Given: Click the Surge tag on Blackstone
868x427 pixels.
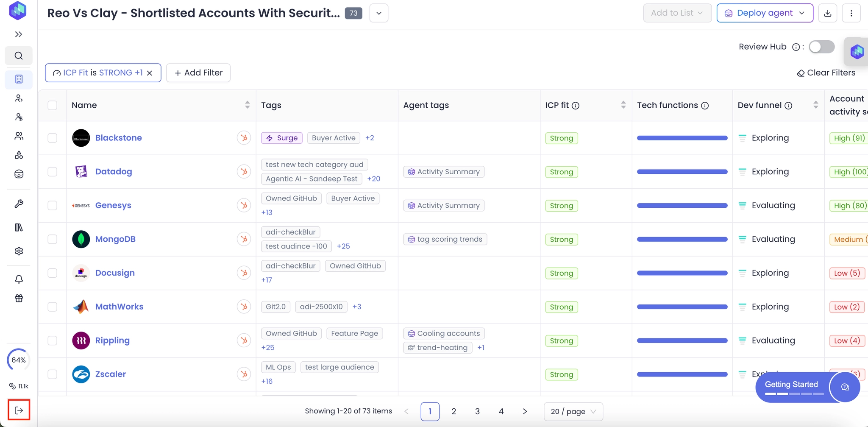Looking at the screenshot, I should point(282,138).
